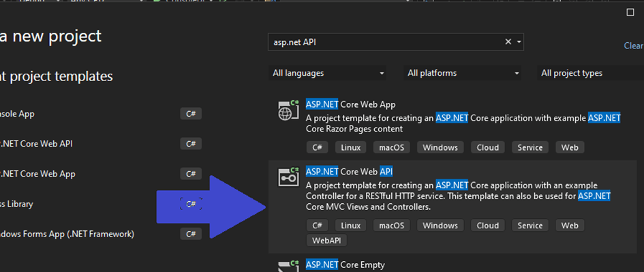This screenshot has height=272, width=644.
Task: Open the All platforms dropdown
Action: (462, 73)
